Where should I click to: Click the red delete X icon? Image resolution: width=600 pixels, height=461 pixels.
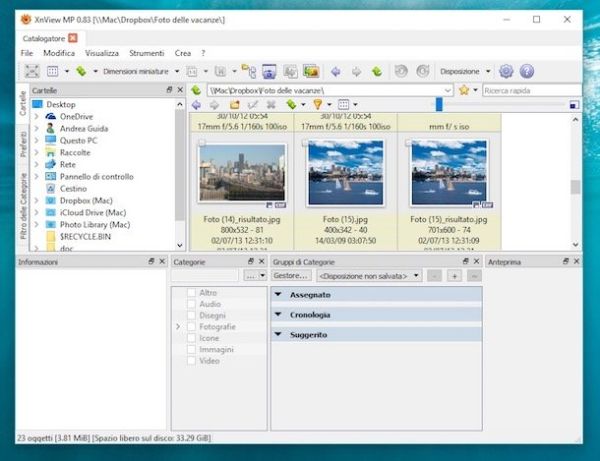pyautogui.click(x=271, y=104)
